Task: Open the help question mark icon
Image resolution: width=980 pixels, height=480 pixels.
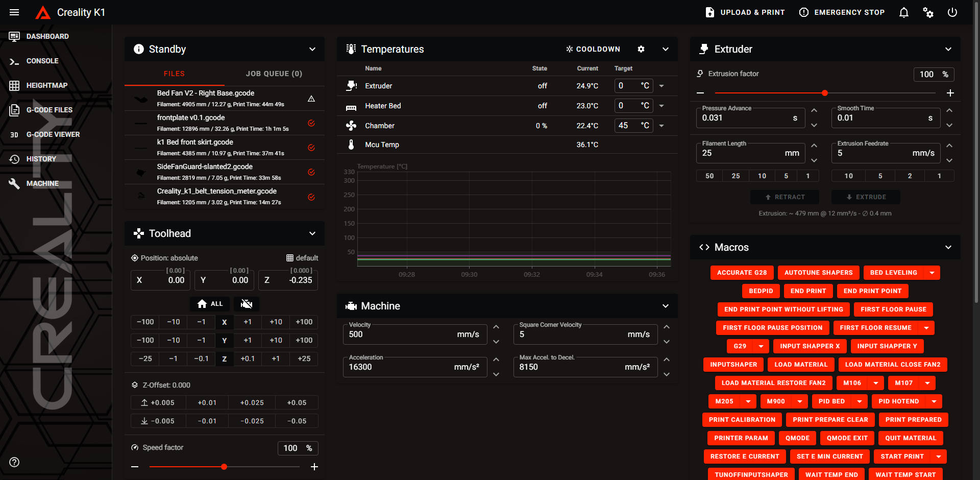Action: click(x=14, y=462)
